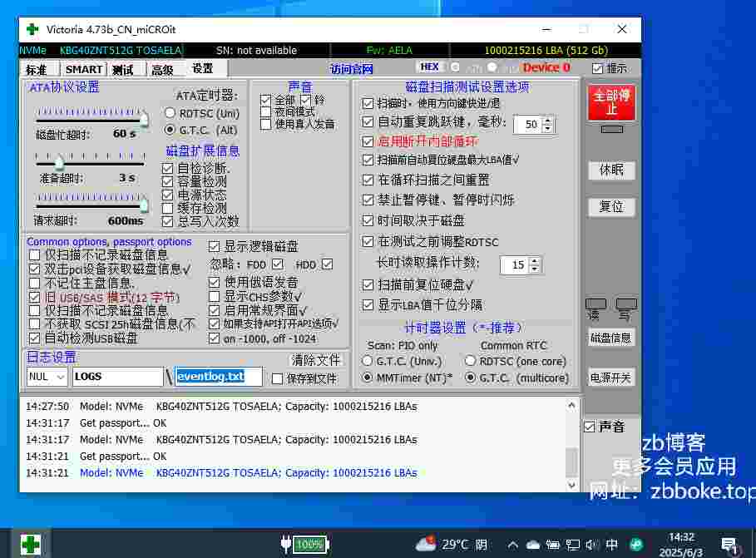This screenshot has width=756, height=558.
Task: Increase the auto-repeat milliseconds value
Action: pos(548,121)
